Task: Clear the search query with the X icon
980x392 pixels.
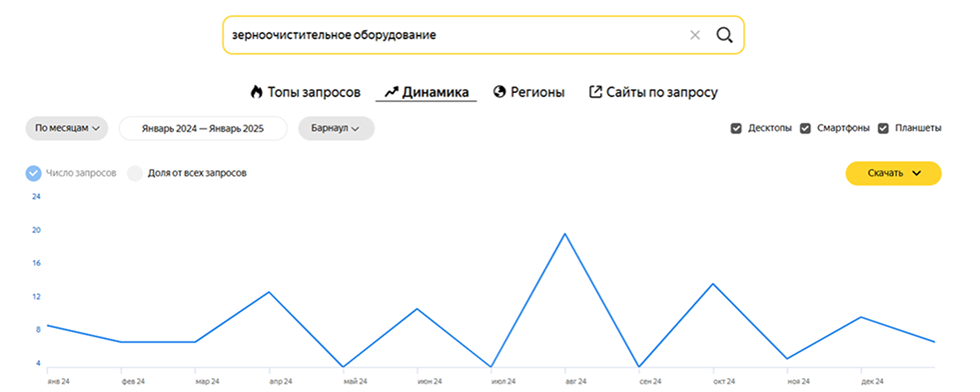Action: pyautogui.click(x=694, y=35)
